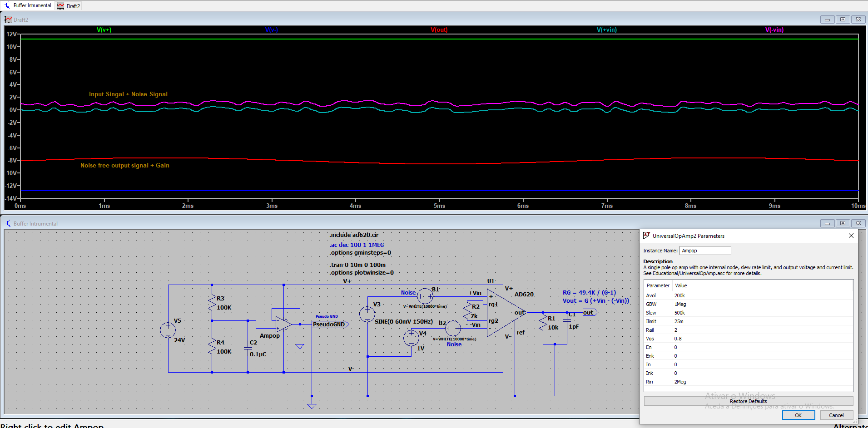The height and width of the screenshot is (428, 868).
Task: Click the Buffer Intrumental schematic window icon
Action: click(8, 223)
